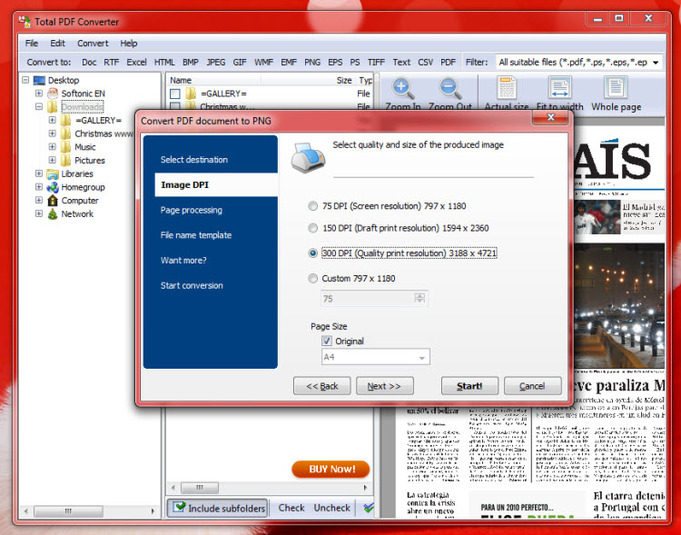Expand the Computer tree node

tap(39, 201)
